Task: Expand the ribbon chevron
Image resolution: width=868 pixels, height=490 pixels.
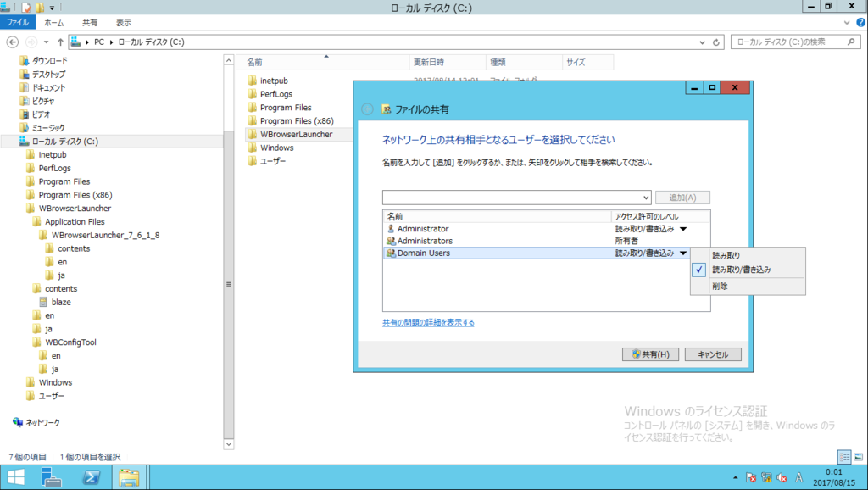Action: tap(847, 23)
